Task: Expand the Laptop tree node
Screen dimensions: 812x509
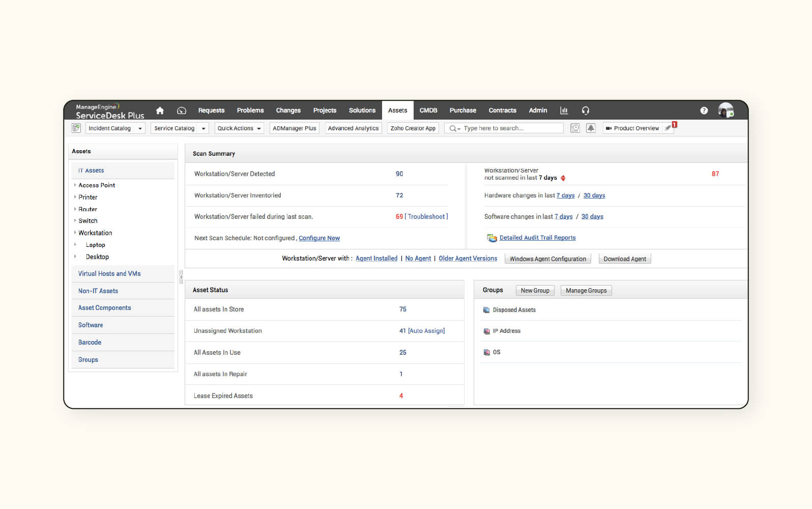Action: click(75, 245)
